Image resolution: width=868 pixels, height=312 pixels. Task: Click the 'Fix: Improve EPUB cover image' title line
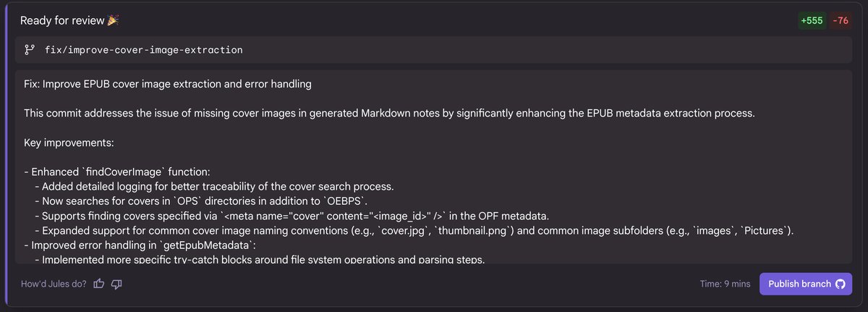(x=168, y=85)
